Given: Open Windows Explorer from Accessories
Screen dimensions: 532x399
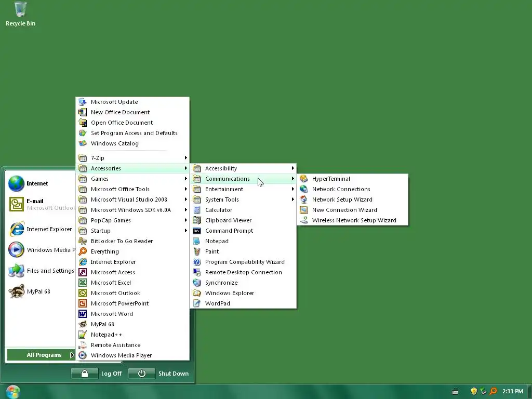Looking at the screenshot, I should (x=243, y=293).
